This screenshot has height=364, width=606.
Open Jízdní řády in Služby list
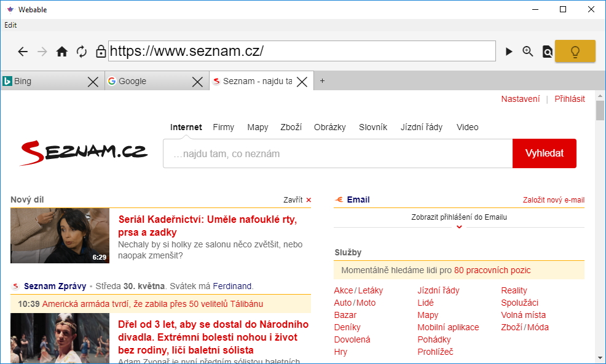[438, 290]
